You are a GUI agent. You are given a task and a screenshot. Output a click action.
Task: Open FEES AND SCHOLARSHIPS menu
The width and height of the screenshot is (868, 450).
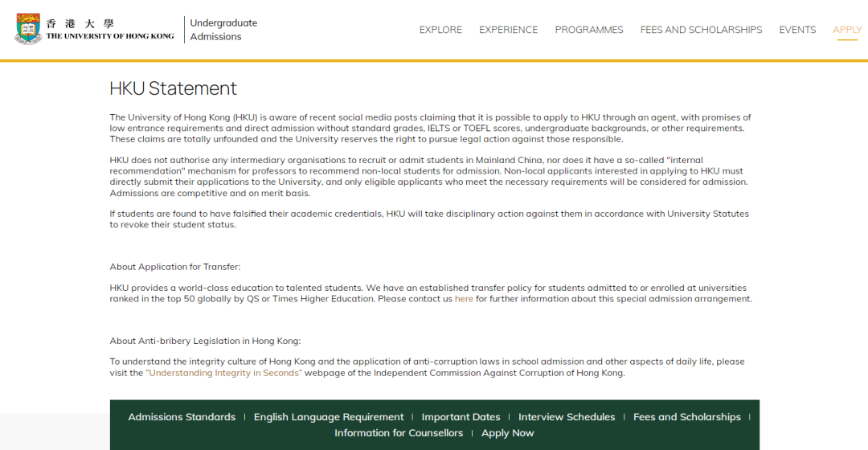point(701,30)
